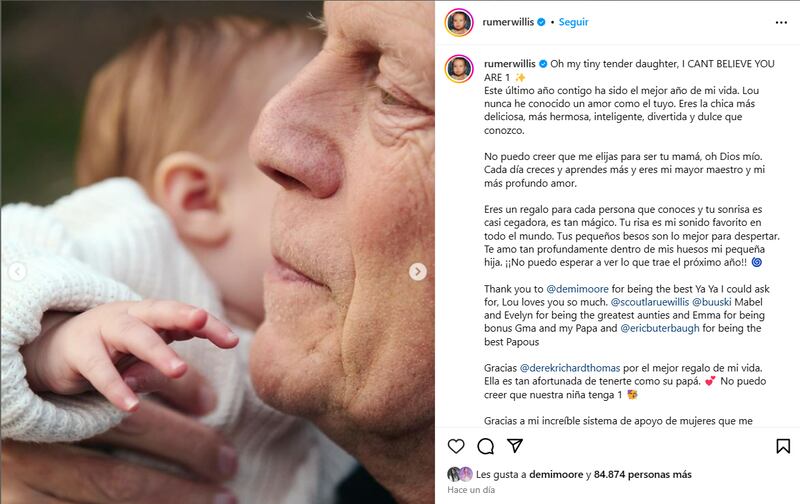Go to the previous photo in carousel
Screen dimensions: 800x504
[16, 272]
